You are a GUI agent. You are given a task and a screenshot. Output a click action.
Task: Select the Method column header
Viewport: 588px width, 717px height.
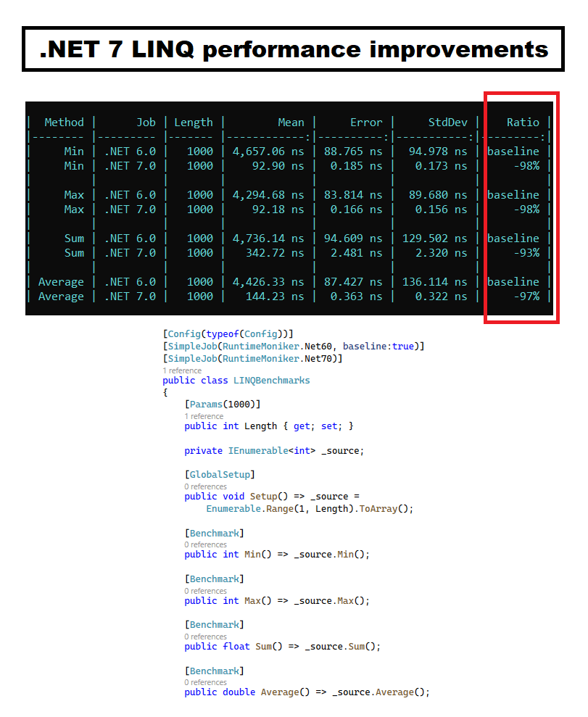pyautogui.click(x=64, y=122)
